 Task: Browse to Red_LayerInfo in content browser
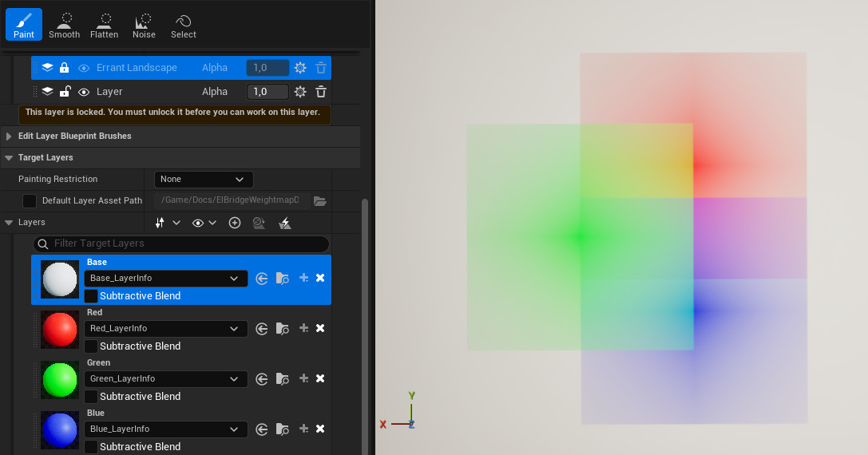tap(283, 329)
